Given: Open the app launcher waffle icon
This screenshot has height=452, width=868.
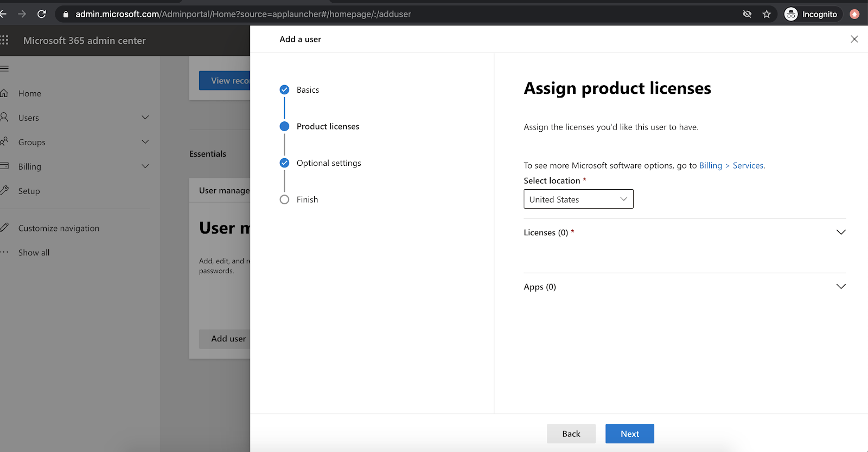Looking at the screenshot, I should pos(4,40).
